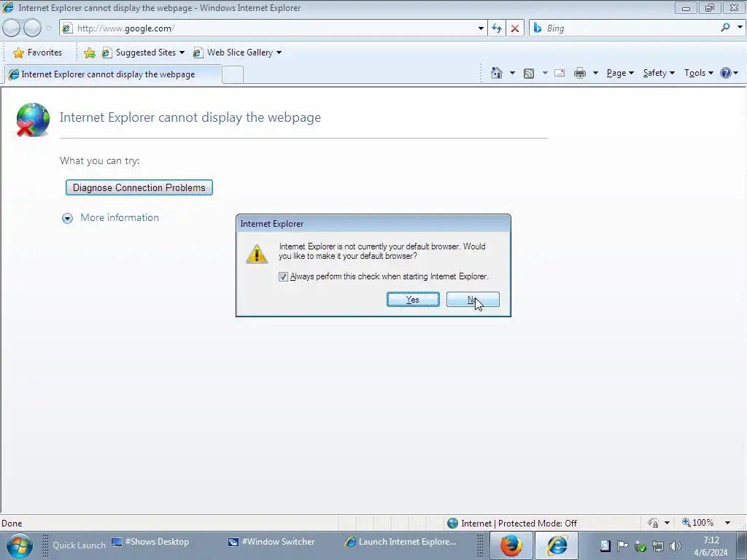The image size is (747, 560).
Task: Click the Read Mail envelope icon
Action: pyautogui.click(x=560, y=73)
